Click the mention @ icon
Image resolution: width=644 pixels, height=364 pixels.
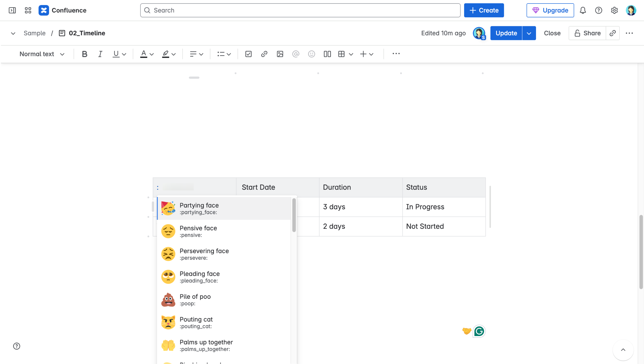pos(296,54)
